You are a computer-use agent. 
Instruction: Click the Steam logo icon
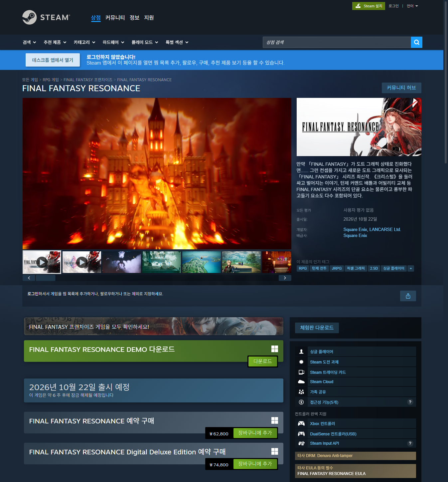tap(29, 17)
